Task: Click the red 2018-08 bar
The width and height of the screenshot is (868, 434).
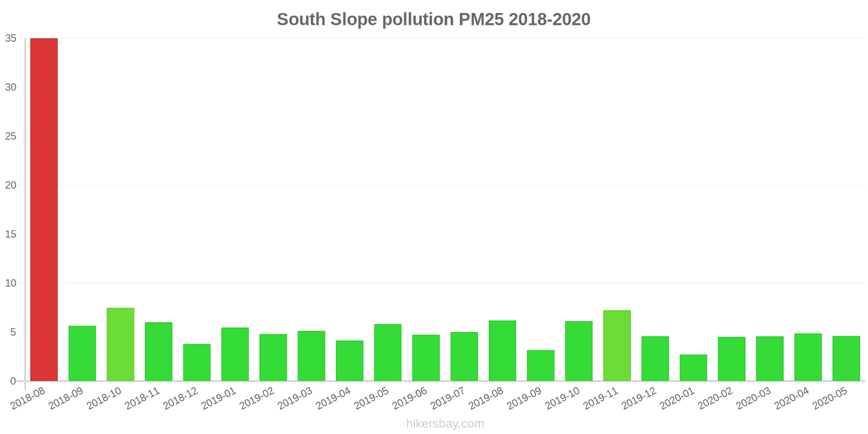Action: point(44,209)
